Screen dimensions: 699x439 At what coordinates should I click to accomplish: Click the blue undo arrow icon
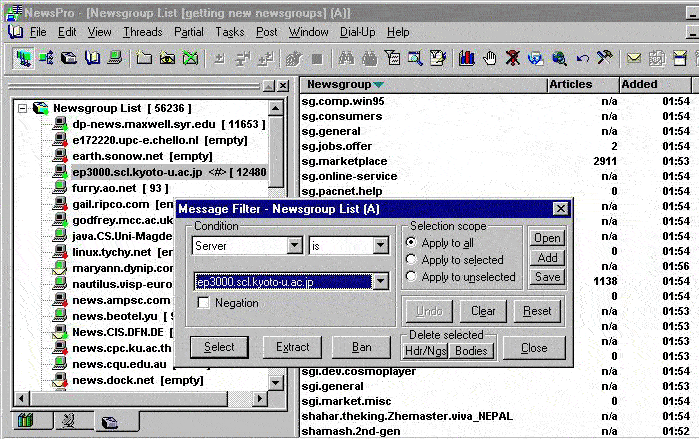tap(582, 58)
